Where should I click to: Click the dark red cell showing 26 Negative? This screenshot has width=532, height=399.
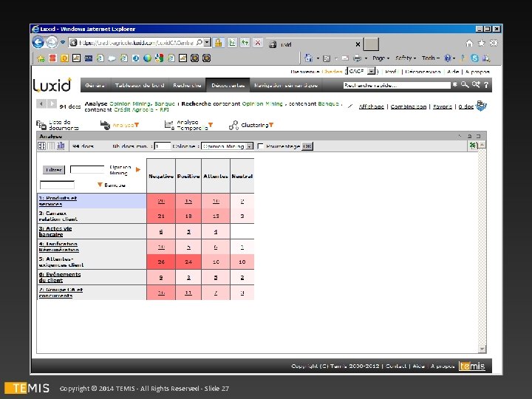coord(161,262)
